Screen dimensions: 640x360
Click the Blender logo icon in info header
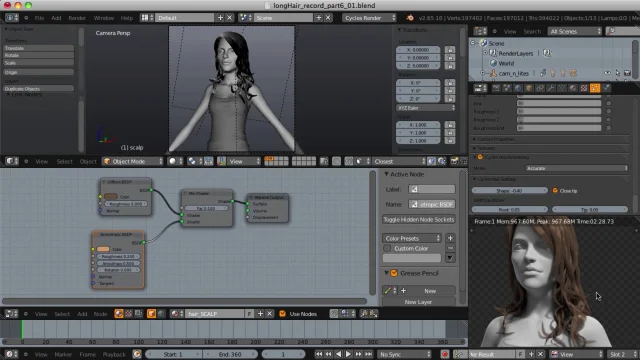[x=410, y=18]
